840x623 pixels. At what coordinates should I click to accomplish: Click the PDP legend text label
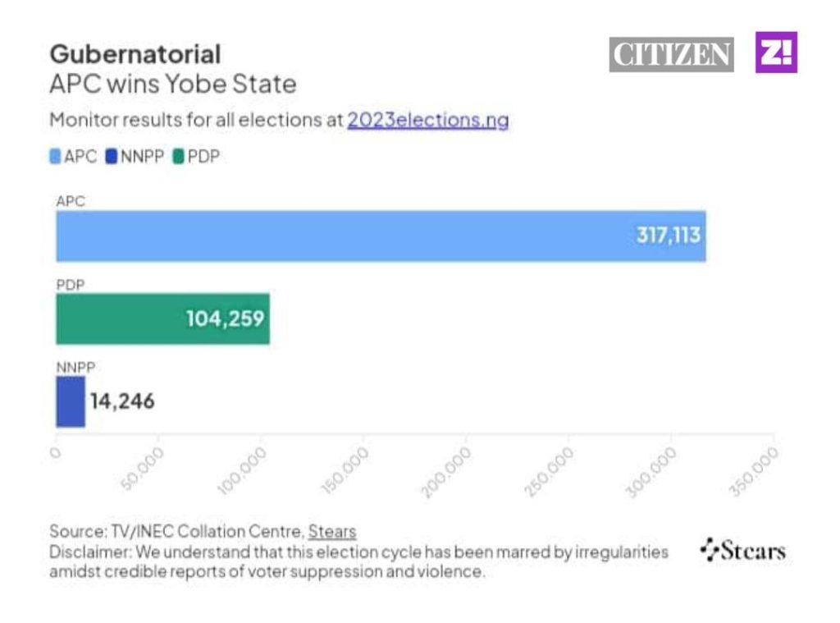click(x=203, y=156)
